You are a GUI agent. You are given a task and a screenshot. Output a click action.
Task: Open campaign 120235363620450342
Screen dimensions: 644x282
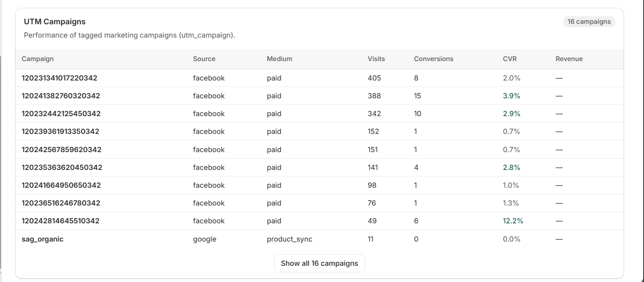[x=62, y=168]
